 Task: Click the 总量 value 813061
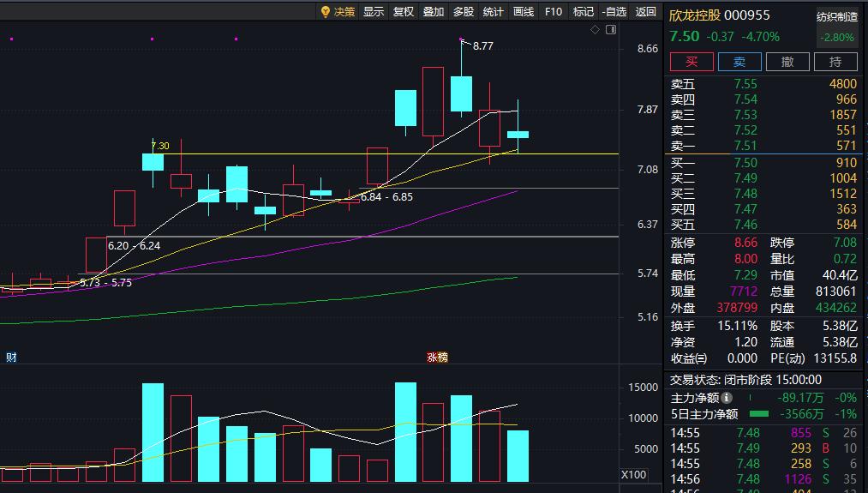click(836, 292)
